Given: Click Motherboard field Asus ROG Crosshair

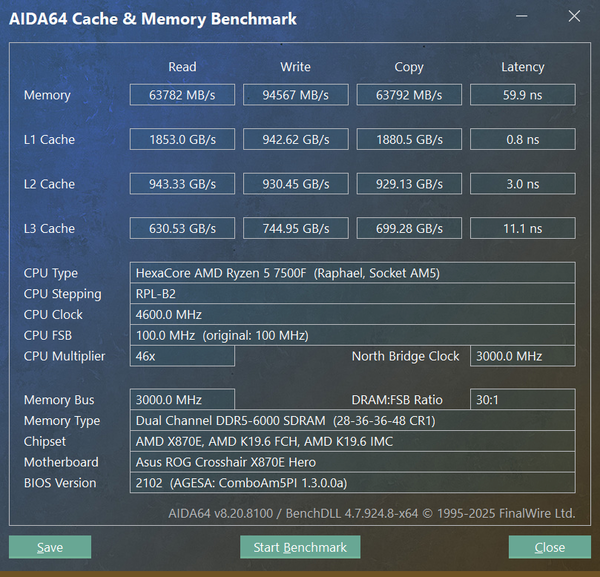Looking at the screenshot, I should [x=352, y=462].
